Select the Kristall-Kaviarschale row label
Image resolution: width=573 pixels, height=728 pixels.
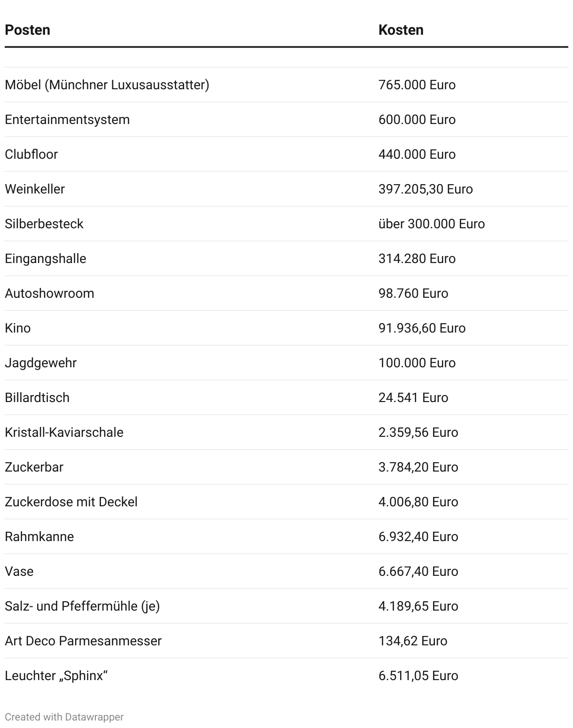click(64, 433)
